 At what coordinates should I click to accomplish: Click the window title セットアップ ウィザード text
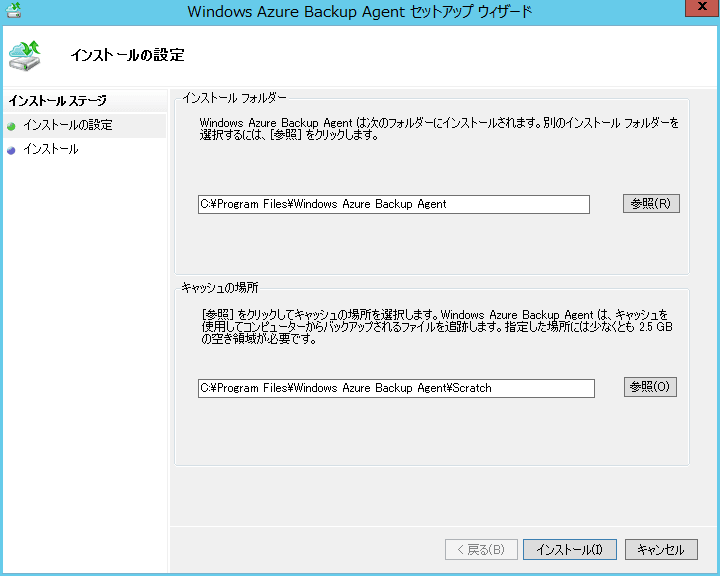(x=471, y=11)
